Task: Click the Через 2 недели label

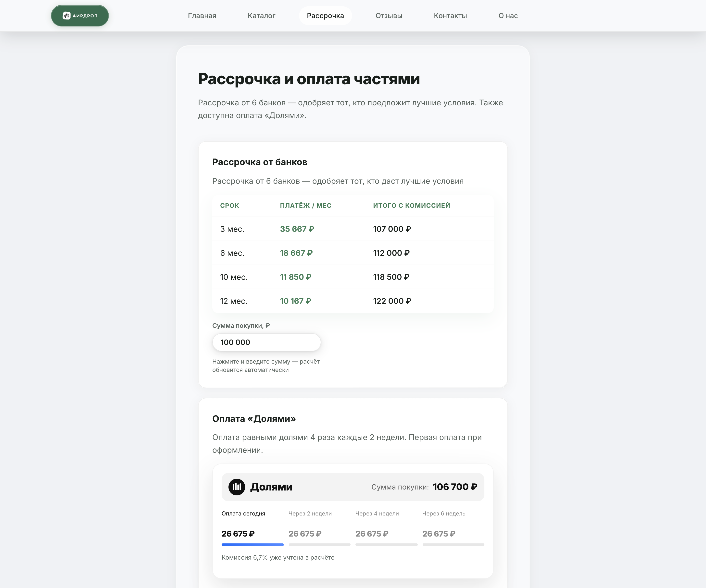Action: coord(310,514)
